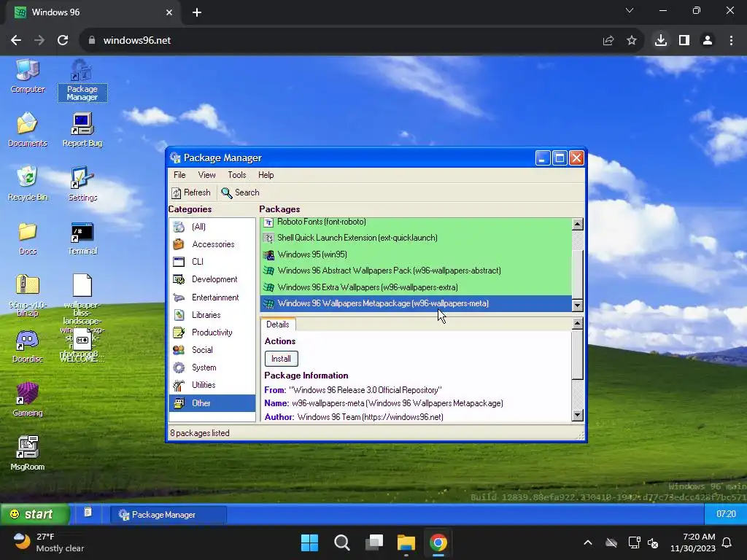Viewport: 747px width, 560px height.
Task: Select Shell Quick Launch Extension package
Action: pyautogui.click(x=416, y=238)
